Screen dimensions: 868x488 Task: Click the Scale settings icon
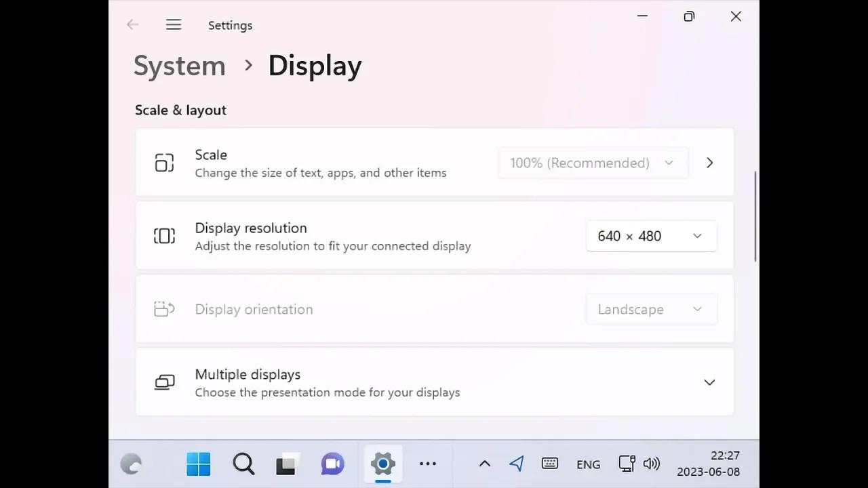tap(164, 163)
